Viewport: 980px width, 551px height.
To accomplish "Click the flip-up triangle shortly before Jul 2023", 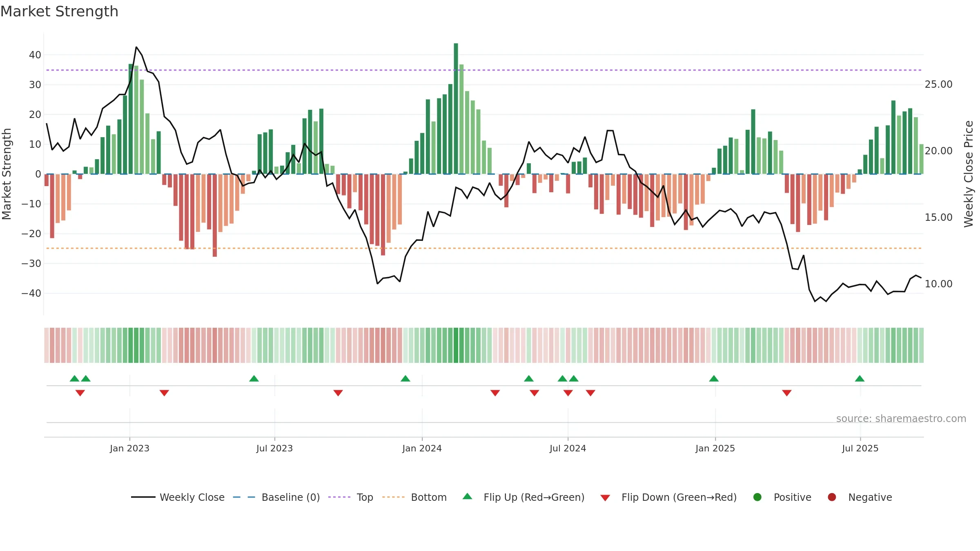I will pos(254,378).
